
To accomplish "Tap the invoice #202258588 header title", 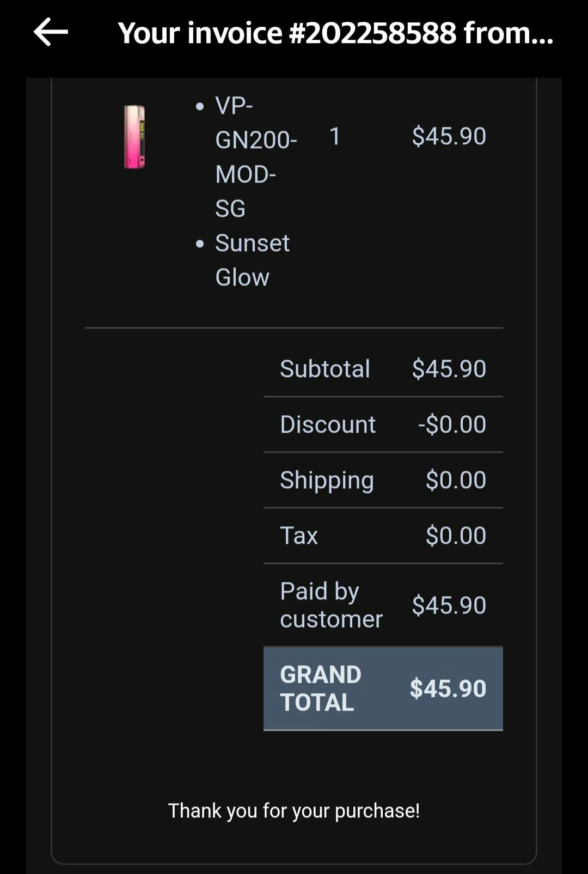I will [x=335, y=33].
